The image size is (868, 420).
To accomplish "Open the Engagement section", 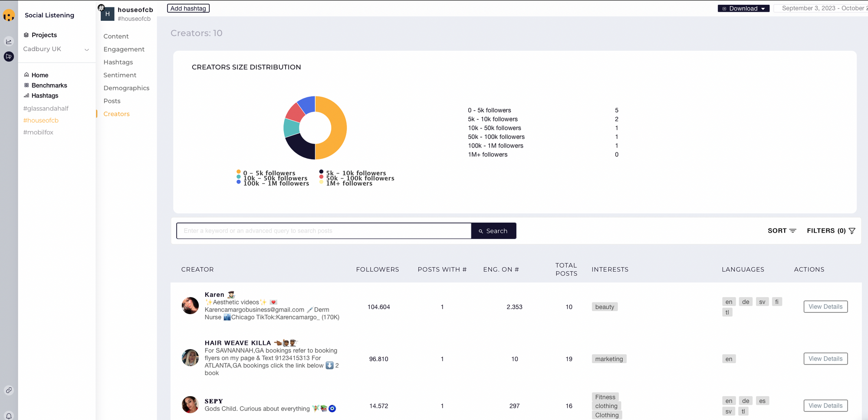I will click(x=124, y=49).
